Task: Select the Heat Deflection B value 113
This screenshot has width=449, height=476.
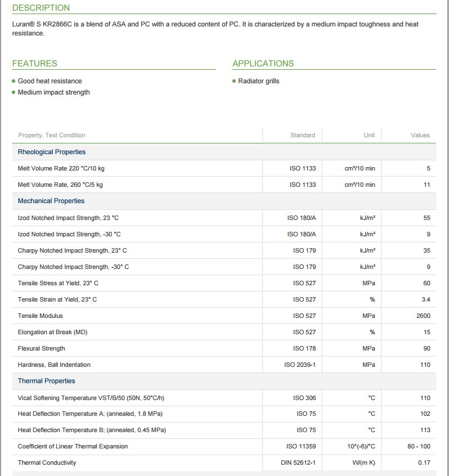Action: coord(425,430)
